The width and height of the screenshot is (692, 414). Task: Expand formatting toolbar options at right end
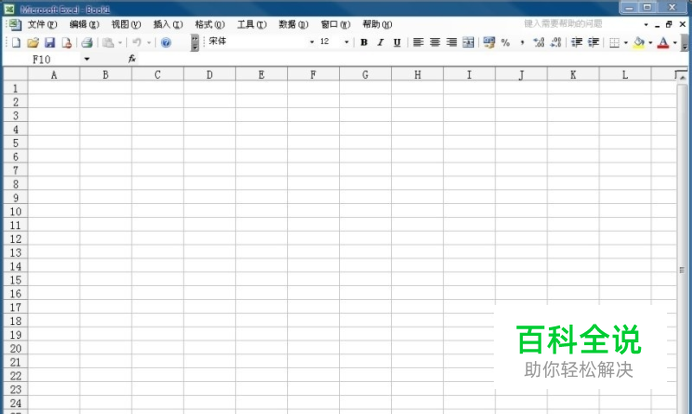(x=684, y=43)
